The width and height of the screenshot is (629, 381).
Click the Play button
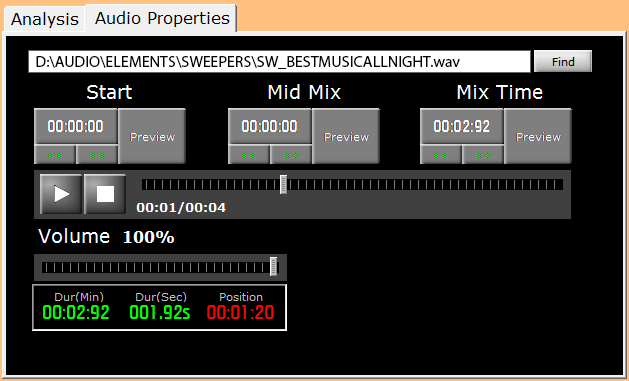tap(61, 194)
